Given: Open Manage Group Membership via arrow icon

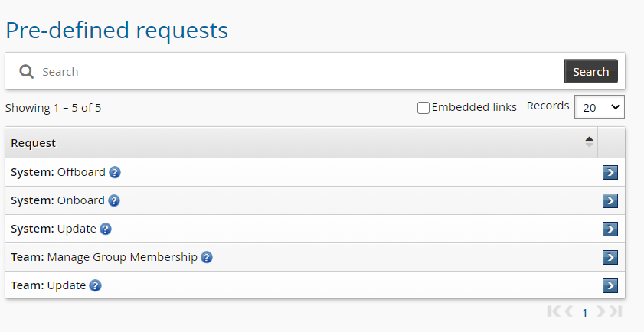Looking at the screenshot, I should 610,257.
